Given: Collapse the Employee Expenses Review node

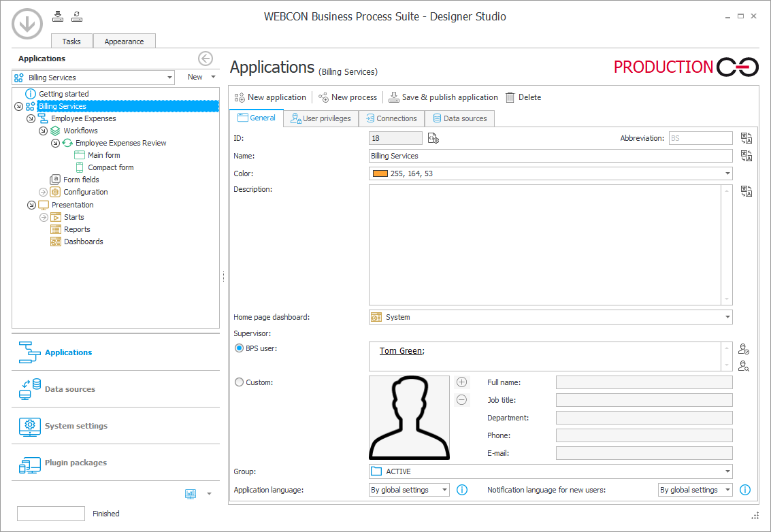Looking at the screenshot, I should pos(56,143).
